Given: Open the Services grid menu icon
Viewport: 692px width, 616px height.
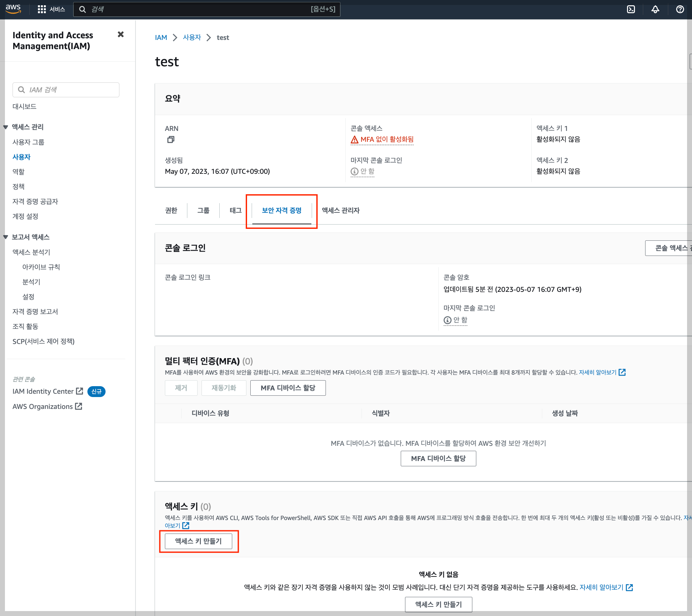Looking at the screenshot, I should point(42,9).
